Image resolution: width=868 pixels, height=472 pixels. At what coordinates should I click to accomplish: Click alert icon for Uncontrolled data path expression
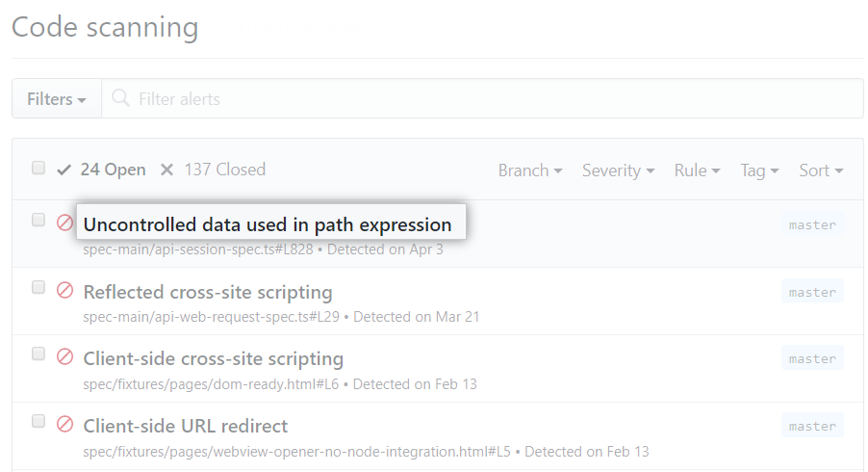(64, 223)
